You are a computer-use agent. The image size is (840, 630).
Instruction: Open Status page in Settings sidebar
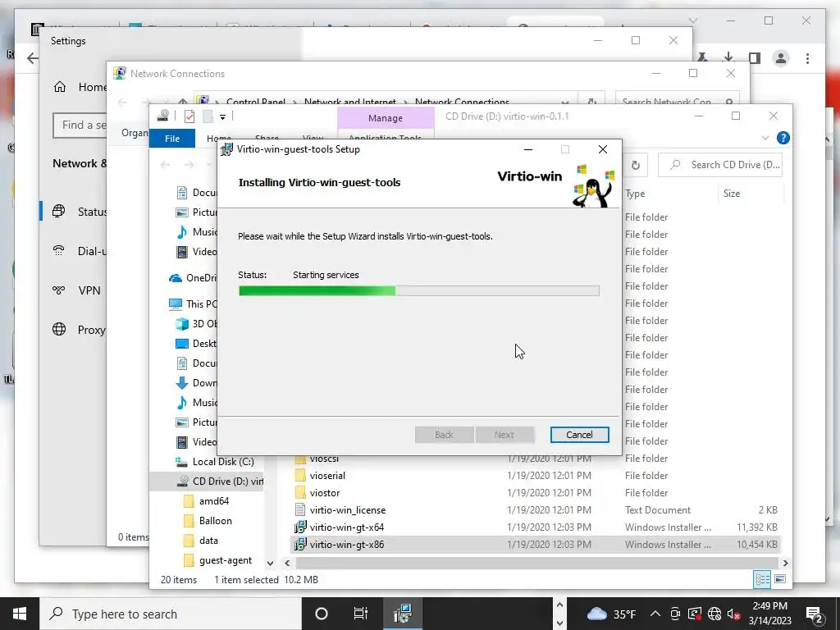point(80,212)
